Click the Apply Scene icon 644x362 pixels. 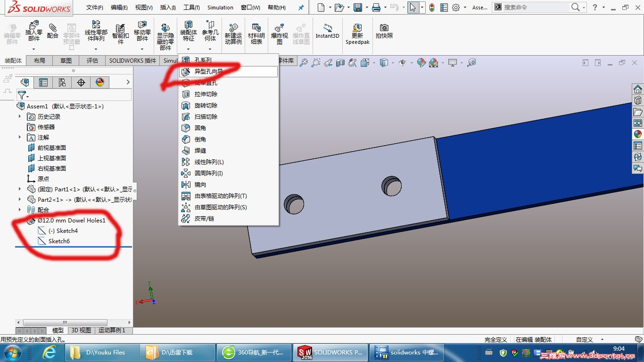tap(434, 63)
